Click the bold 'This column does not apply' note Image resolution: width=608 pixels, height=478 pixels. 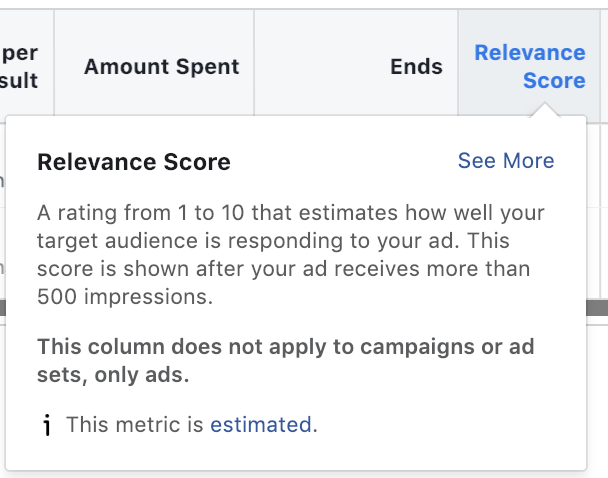tap(286, 361)
